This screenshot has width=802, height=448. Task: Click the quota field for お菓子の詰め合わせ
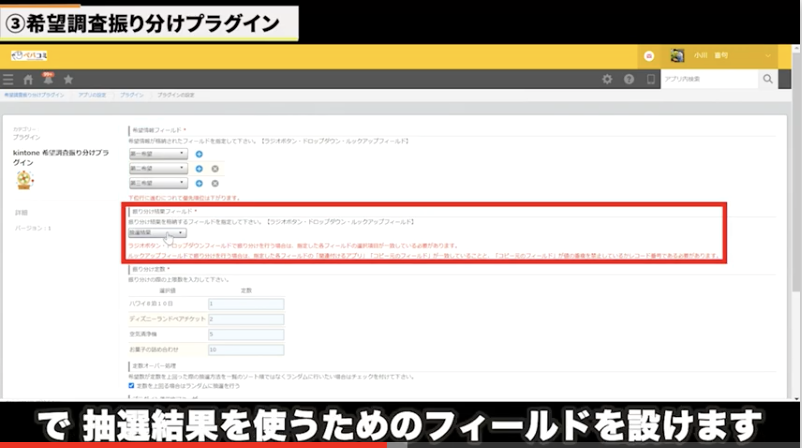[x=246, y=350]
